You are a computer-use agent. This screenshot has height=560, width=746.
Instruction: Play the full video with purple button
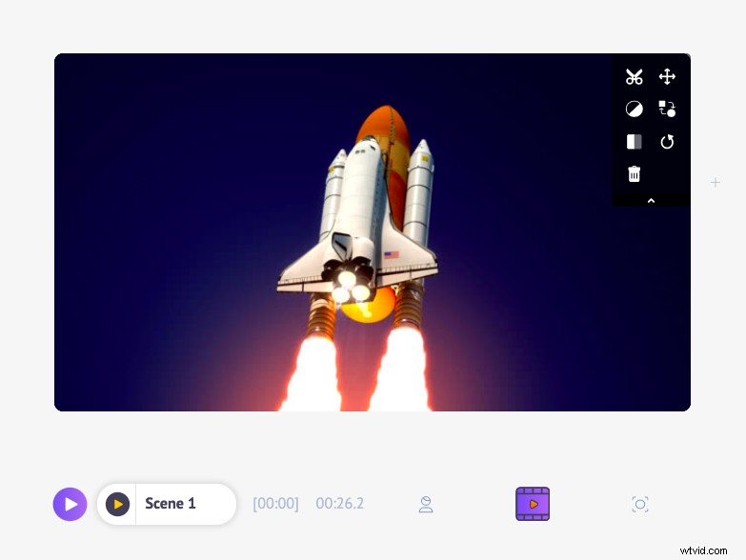pos(70,504)
